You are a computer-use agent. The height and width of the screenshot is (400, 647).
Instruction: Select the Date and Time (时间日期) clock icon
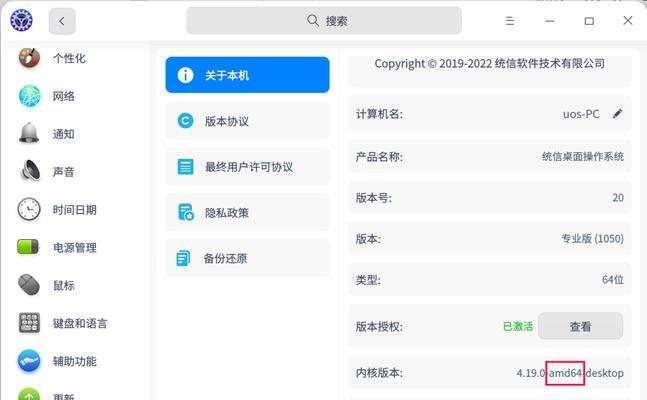pos(29,209)
